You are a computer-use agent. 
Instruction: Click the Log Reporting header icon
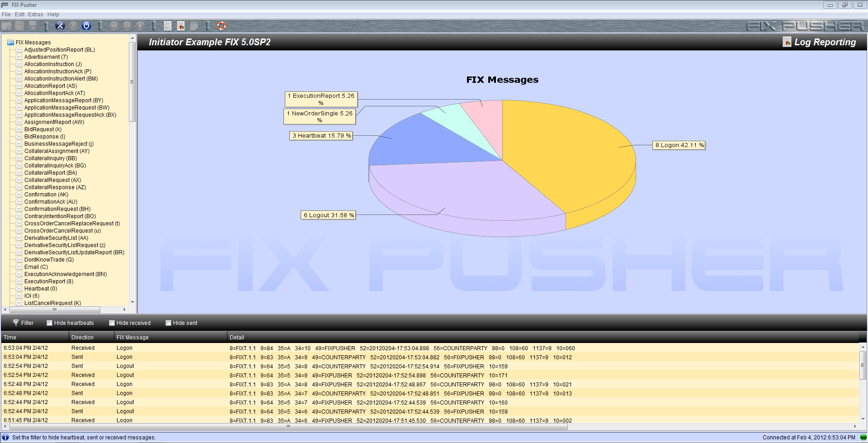coord(787,42)
